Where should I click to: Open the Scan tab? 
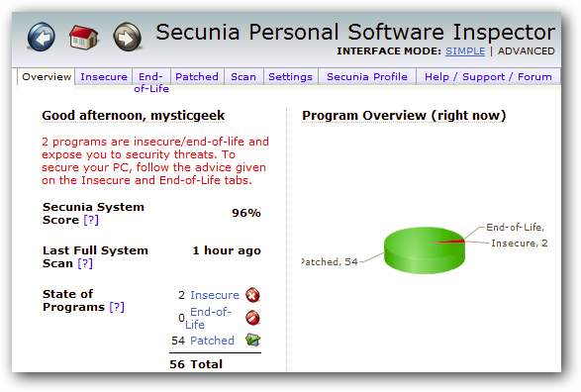click(x=243, y=76)
